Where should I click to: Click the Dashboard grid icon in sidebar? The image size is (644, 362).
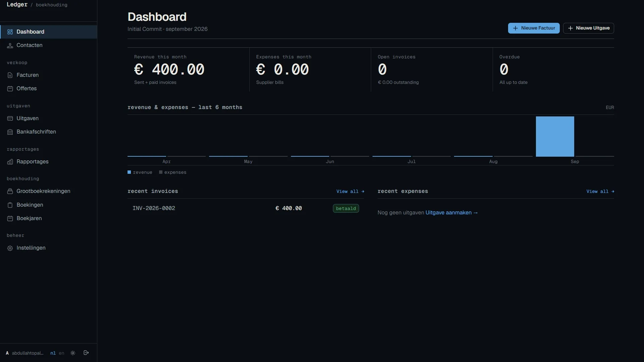click(x=10, y=32)
